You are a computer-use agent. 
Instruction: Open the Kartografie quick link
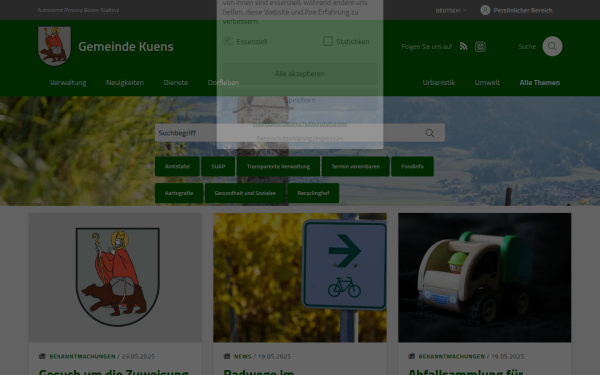tap(179, 193)
